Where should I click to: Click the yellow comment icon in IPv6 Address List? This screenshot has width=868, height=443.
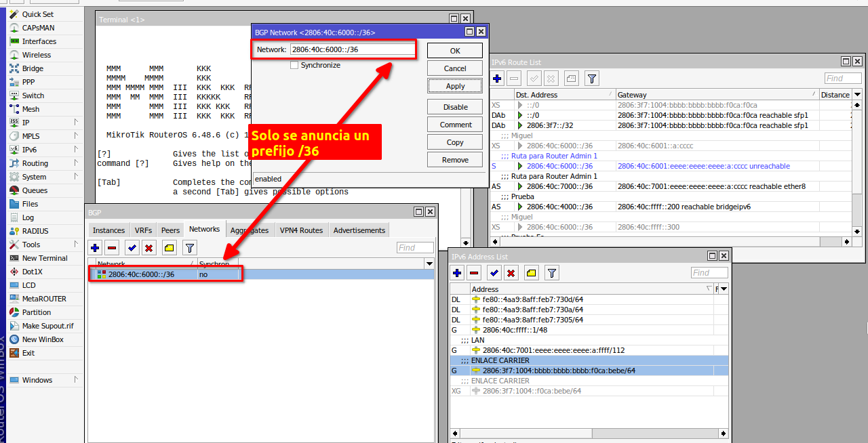pos(532,273)
